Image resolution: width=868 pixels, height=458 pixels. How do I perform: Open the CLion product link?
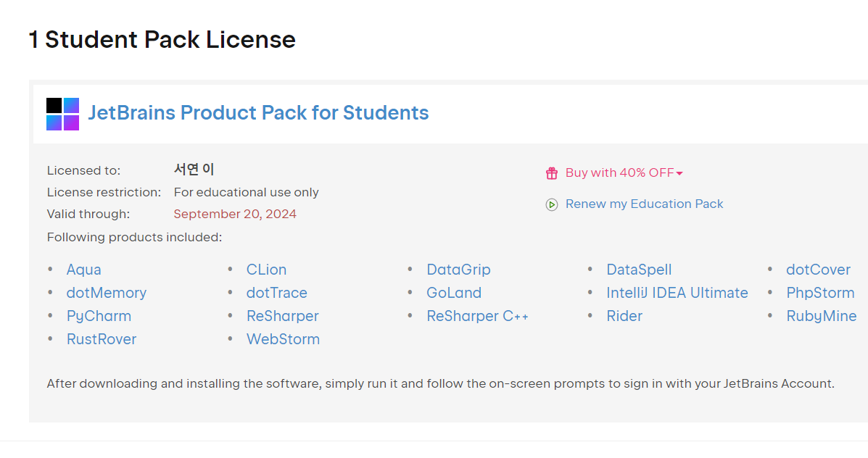point(266,270)
